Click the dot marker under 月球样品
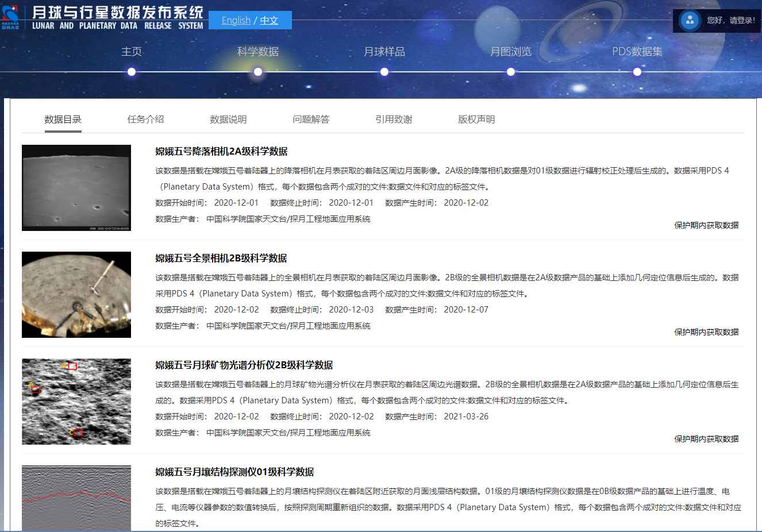Viewport: 762px width, 532px height. click(384, 72)
